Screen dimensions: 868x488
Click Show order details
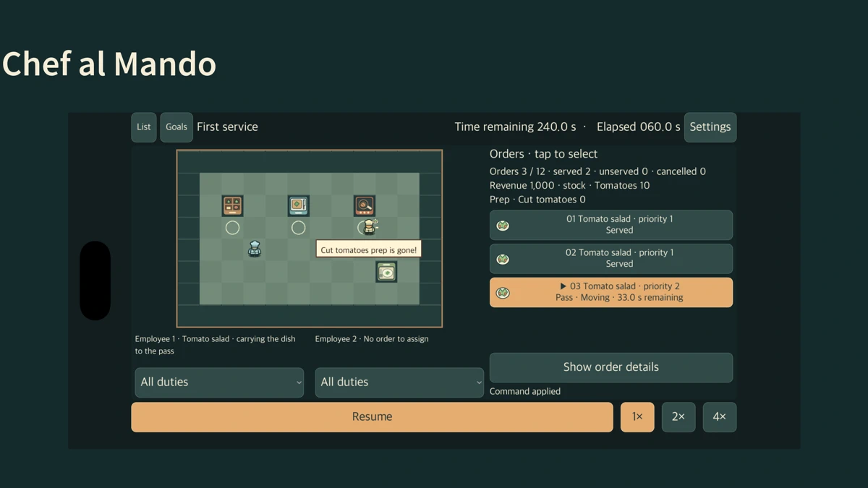[x=611, y=367]
